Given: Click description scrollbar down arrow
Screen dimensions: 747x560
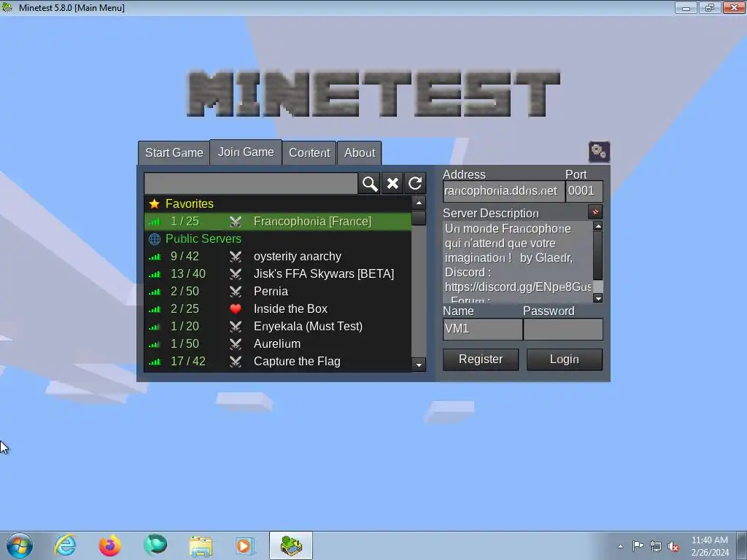Looking at the screenshot, I should [x=598, y=298].
